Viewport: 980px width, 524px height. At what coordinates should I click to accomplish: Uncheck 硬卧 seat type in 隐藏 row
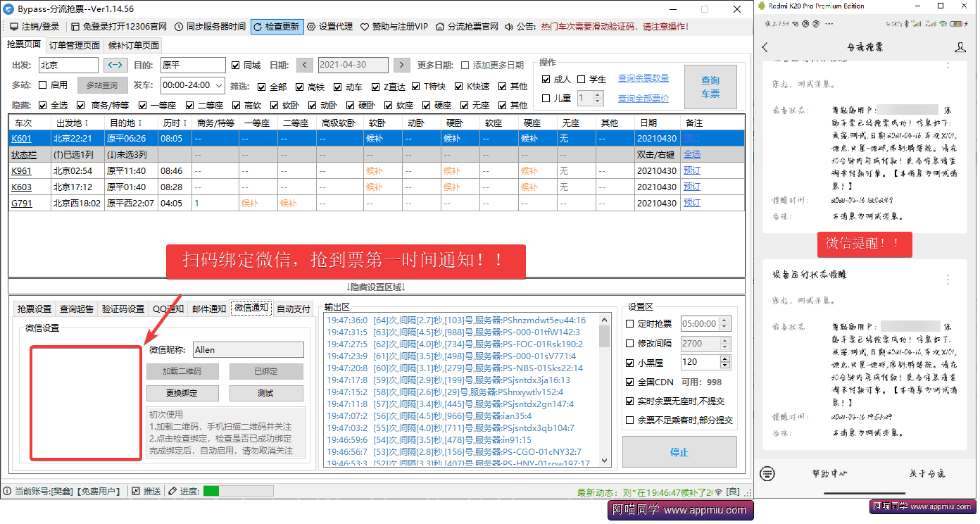click(x=349, y=106)
